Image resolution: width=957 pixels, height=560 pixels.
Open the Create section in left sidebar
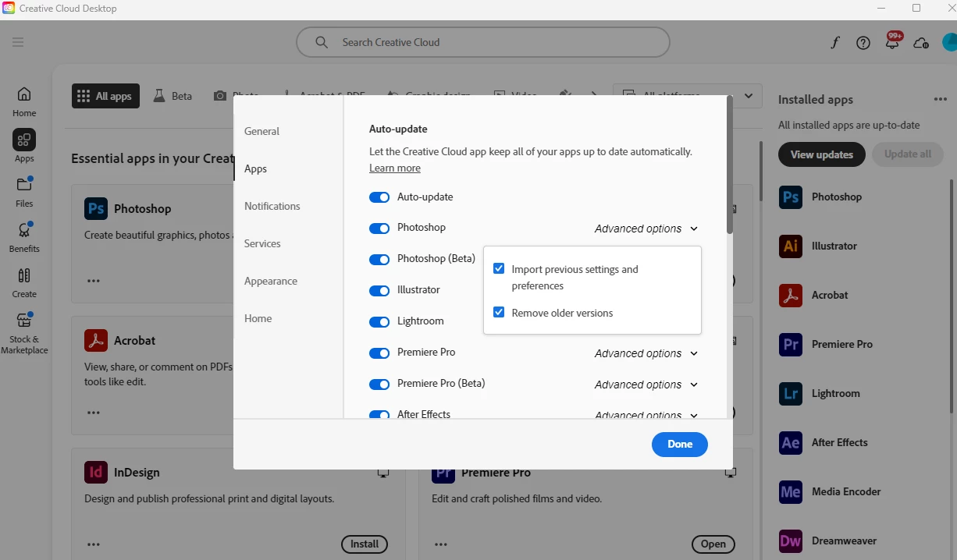point(24,282)
